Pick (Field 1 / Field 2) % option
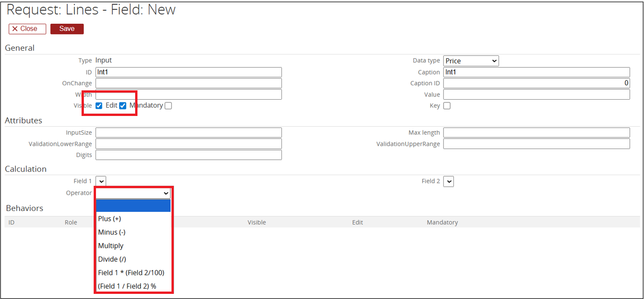Image resolution: width=644 pixels, height=299 pixels. pyautogui.click(x=127, y=286)
